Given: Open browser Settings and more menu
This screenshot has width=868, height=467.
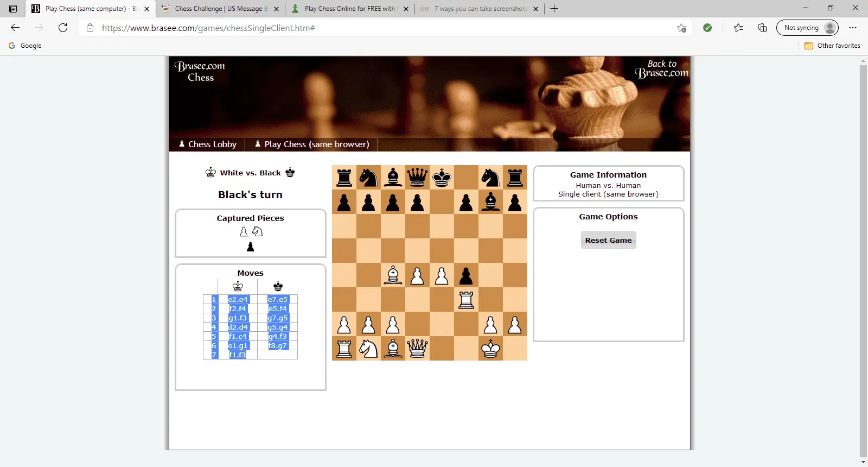Looking at the screenshot, I should click(853, 28).
